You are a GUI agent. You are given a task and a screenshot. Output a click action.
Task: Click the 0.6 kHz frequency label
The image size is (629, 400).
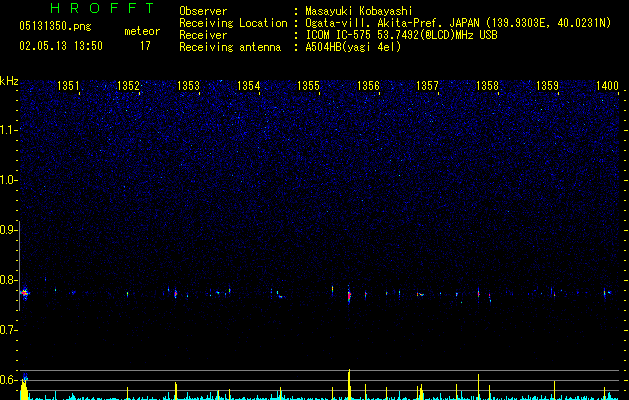[8, 380]
